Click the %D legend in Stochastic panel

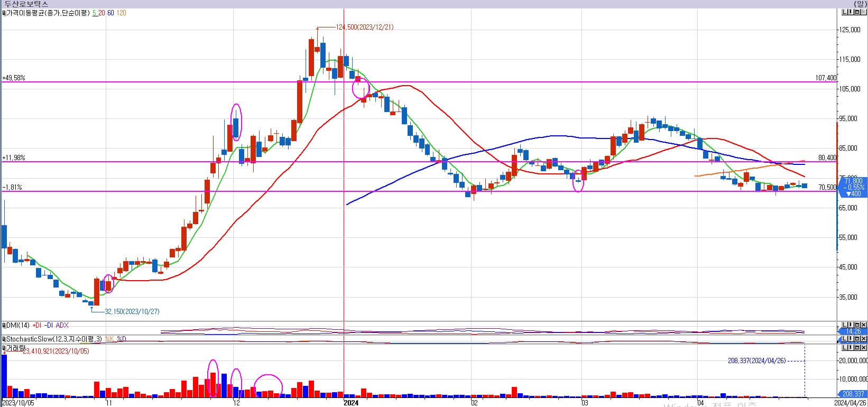pos(122,339)
